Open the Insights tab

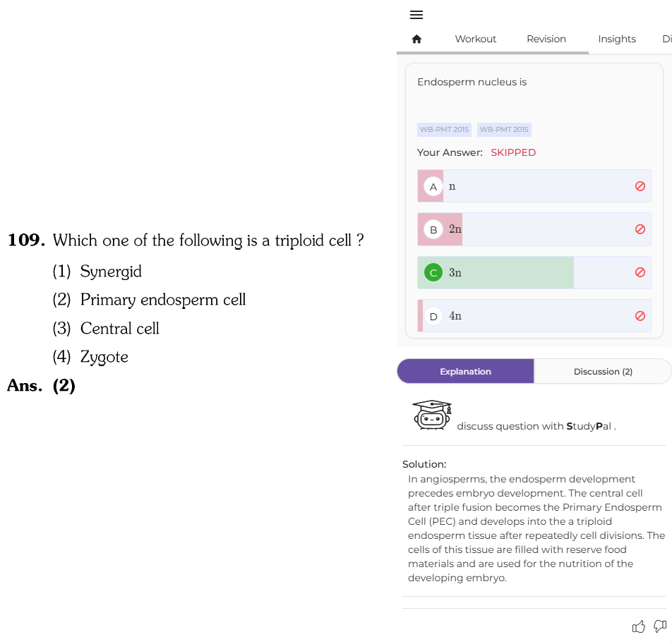(x=617, y=39)
